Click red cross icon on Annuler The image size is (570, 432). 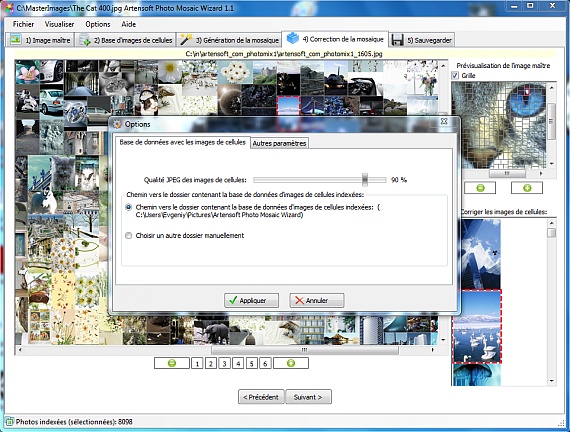point(299,300)
